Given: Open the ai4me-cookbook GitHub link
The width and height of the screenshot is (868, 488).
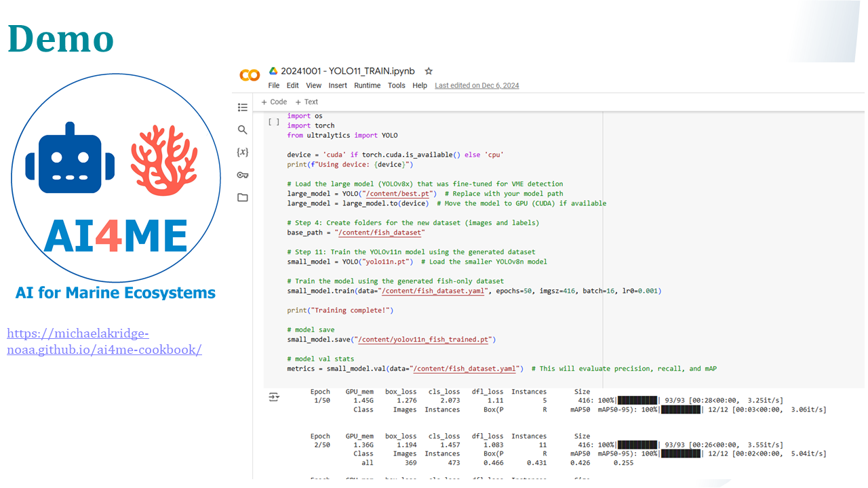Looking at the screenshot, I should pyautogui.click(x=104, y=342).
